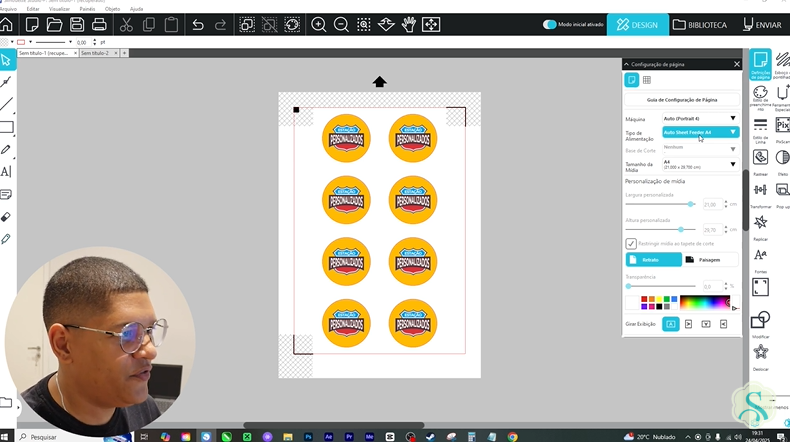Zoom out of the canvas
This screenshot has height=442, width=790.
pos(341,24)
